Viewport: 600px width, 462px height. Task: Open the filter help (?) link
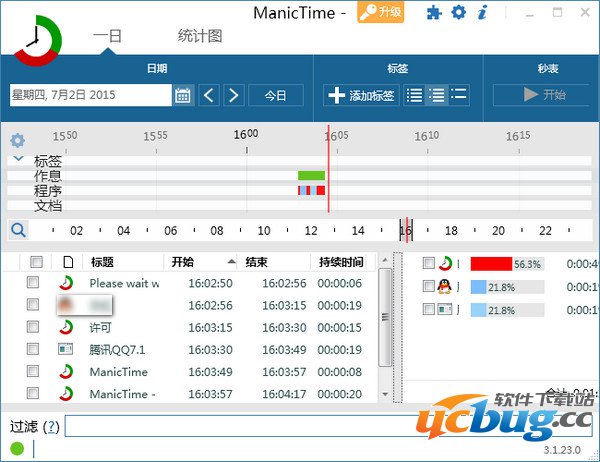51,427
